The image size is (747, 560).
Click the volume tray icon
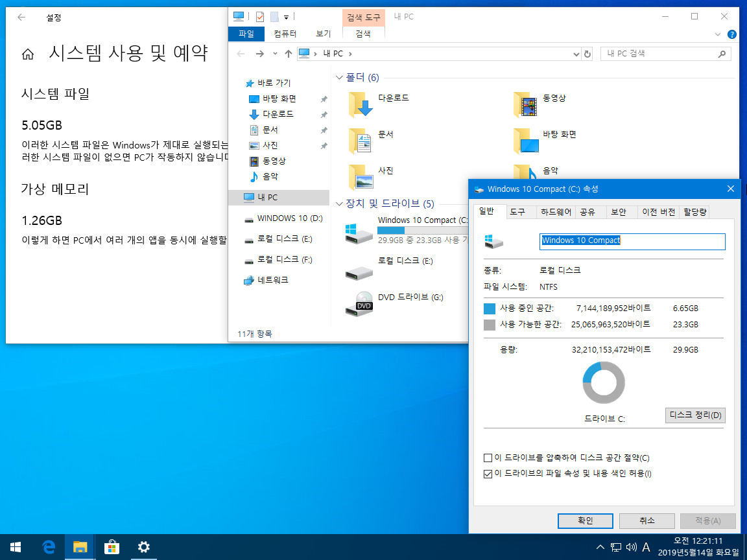[631, 547]
